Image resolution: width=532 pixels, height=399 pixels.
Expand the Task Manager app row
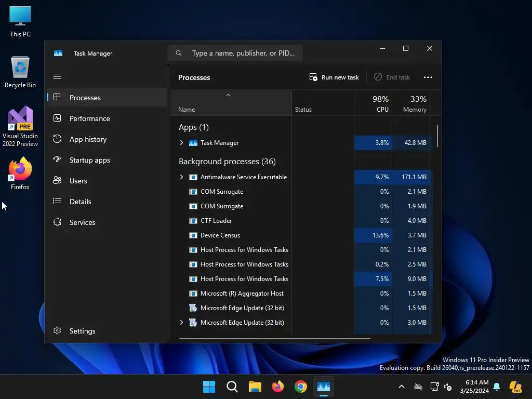point(181,143)
